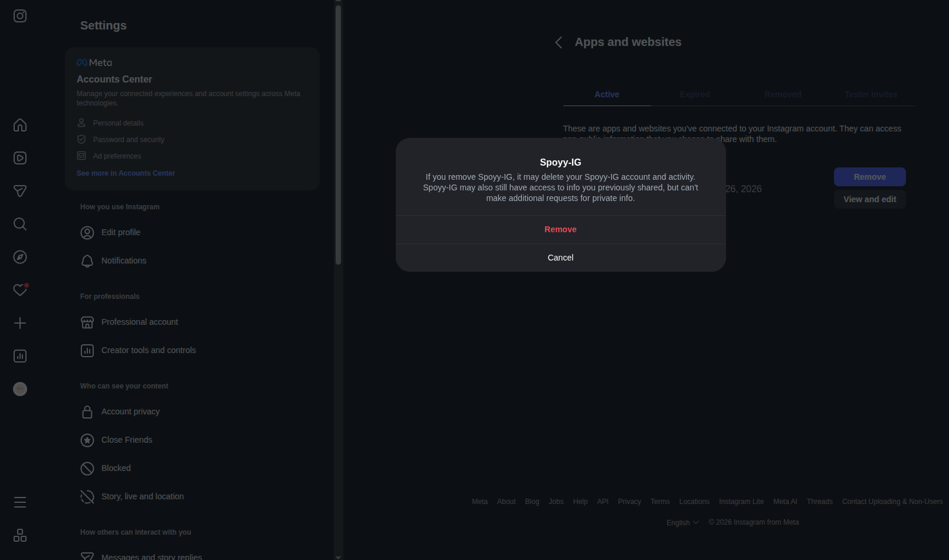Select the Active tab
This screenshot has width=949, height=560.
point(607,94)
